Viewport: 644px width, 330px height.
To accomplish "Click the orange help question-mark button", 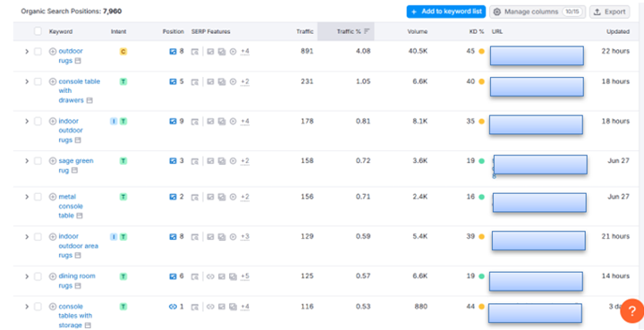I will (632, 310).
